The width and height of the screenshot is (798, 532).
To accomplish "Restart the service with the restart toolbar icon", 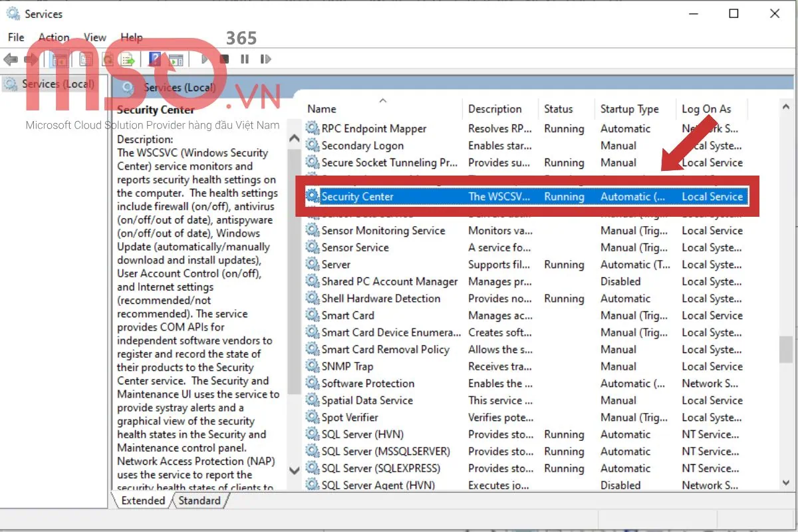I will (x=266, y=59).
